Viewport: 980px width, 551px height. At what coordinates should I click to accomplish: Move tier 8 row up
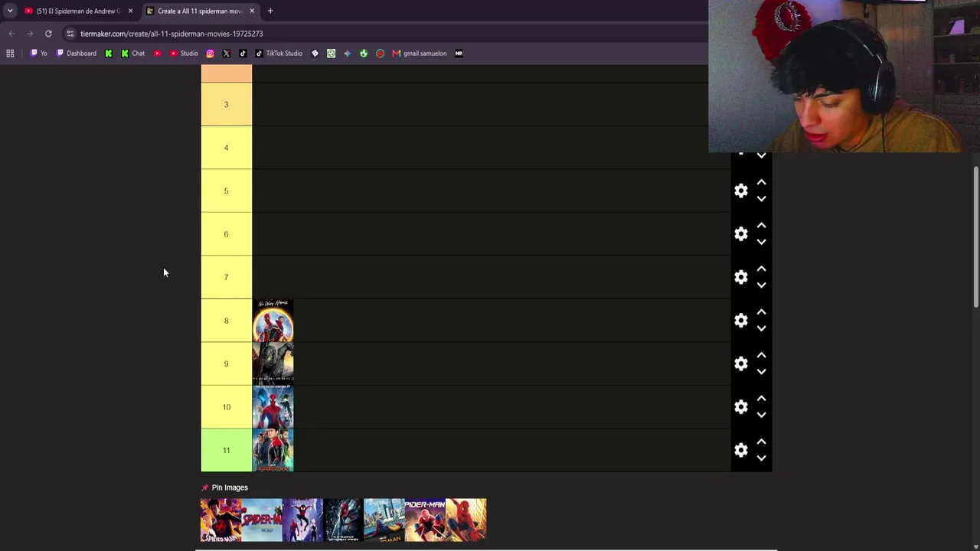pyautogui.click(x=761, y=312)
